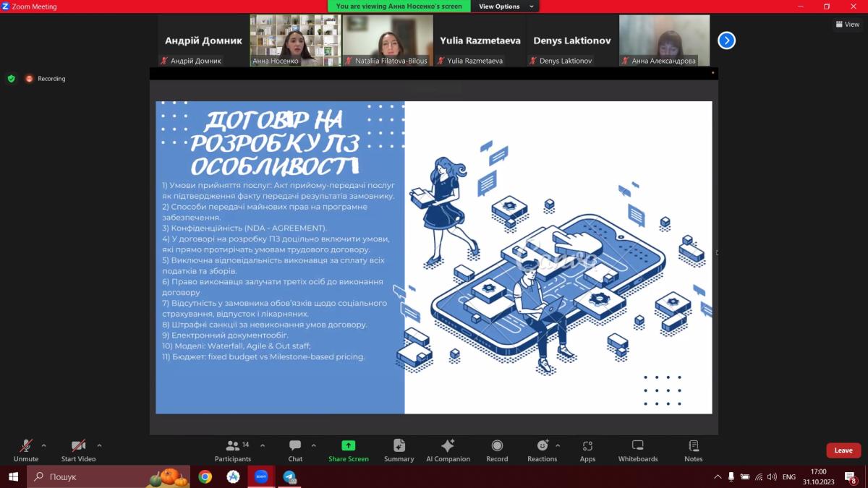Open meeting Notes
This screenshot has width=868, height=488.
694,450
